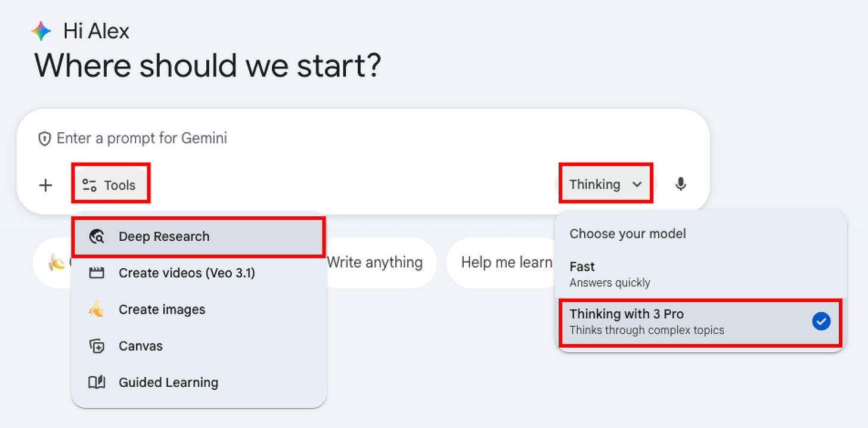The height and width of the screenshot is (428, 868).
Task: Click the open book Guided Learning icon
Action: click(x=97, y=382)
